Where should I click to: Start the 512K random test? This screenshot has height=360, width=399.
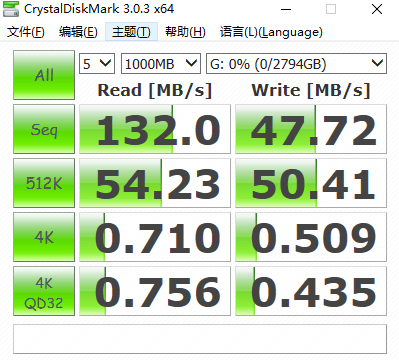(44, 183)
